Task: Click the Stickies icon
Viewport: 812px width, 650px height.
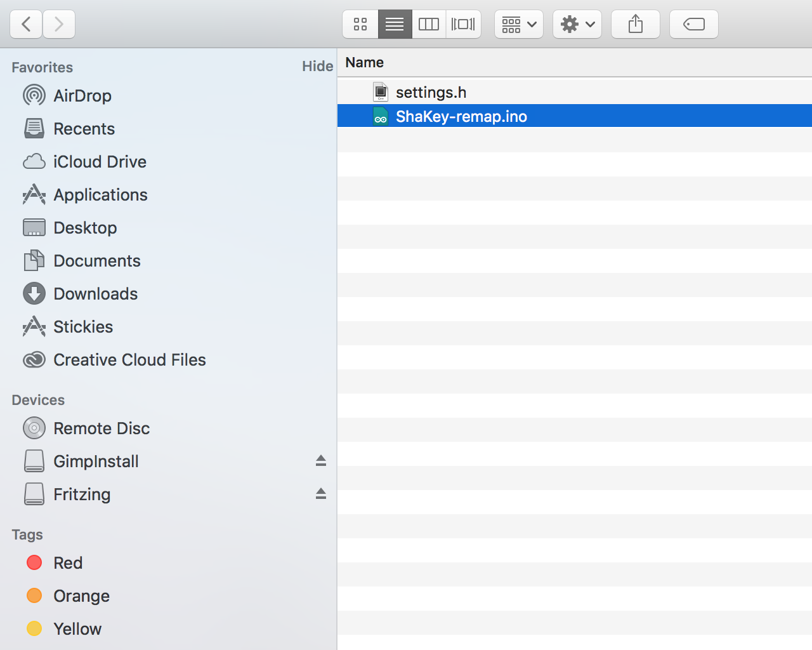Action: (x=34, y=326)
